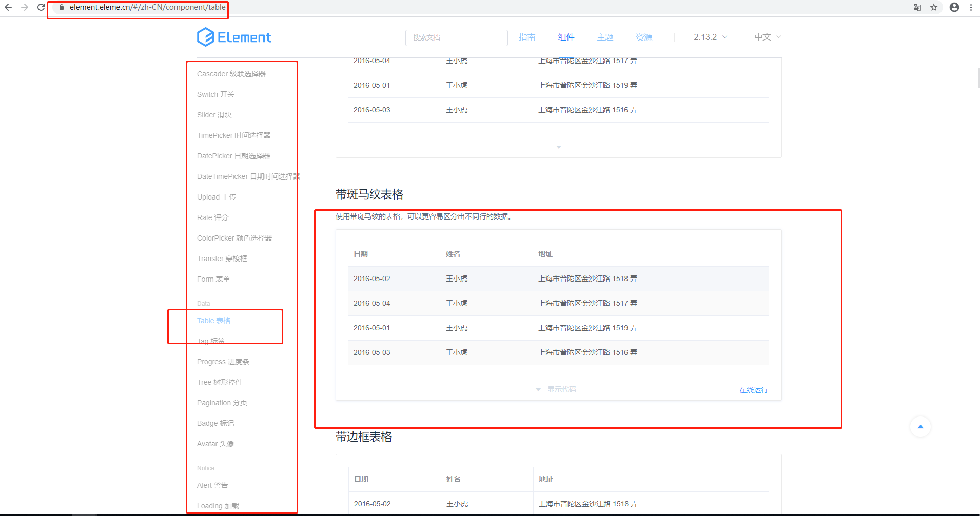Open Rate 评分 sidebar item

[212, 217]
